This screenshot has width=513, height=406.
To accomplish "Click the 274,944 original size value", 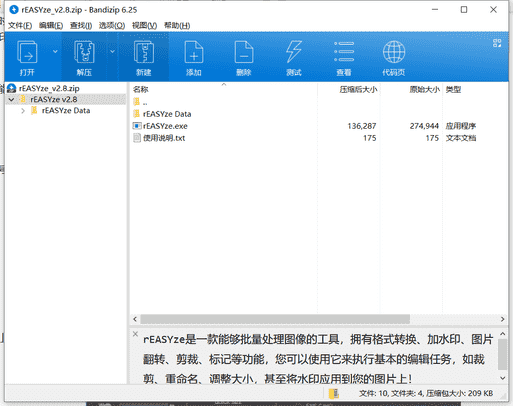I will [x=424, y=126].
